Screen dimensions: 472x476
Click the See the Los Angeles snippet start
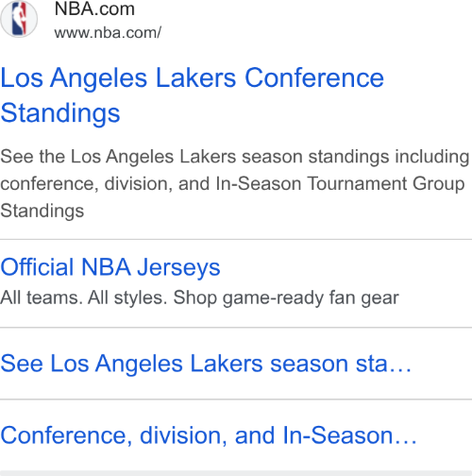87,157
